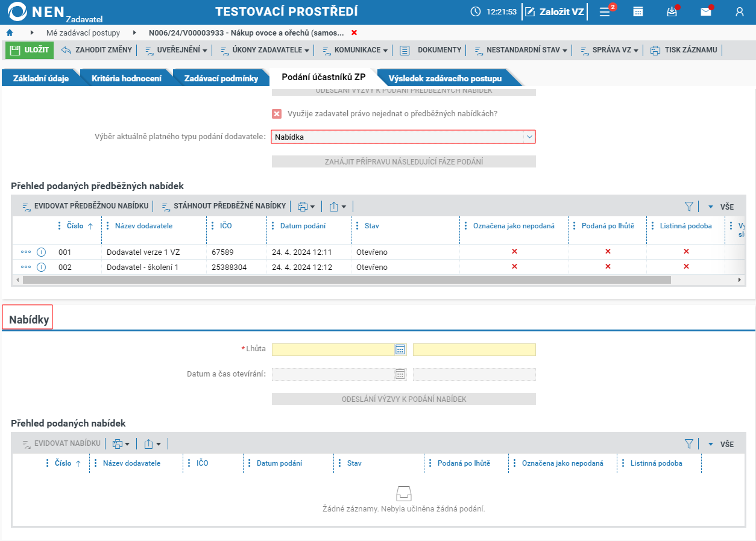Open the three-dots menu for row 002
The image size is (756, 541).
coord(26,267)
